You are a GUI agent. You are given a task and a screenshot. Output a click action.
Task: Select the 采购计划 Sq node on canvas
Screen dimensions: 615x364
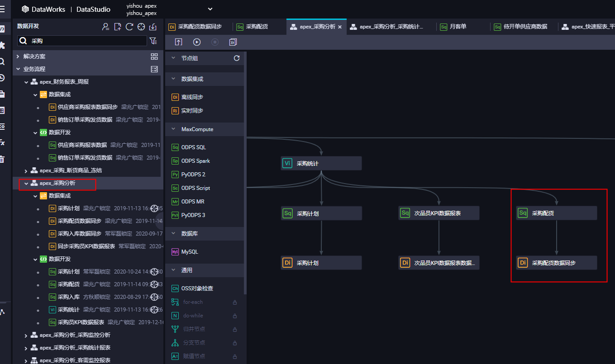coord(321,213)
